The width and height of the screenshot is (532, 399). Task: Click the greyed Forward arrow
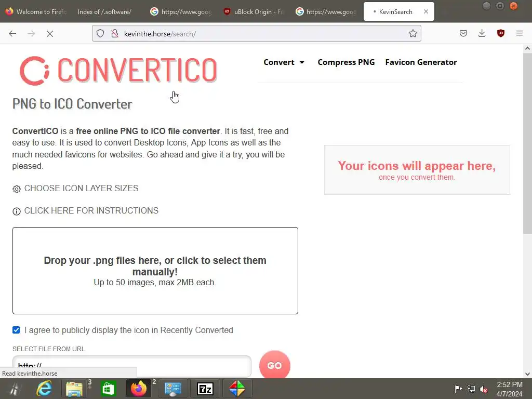coord(31,34)
